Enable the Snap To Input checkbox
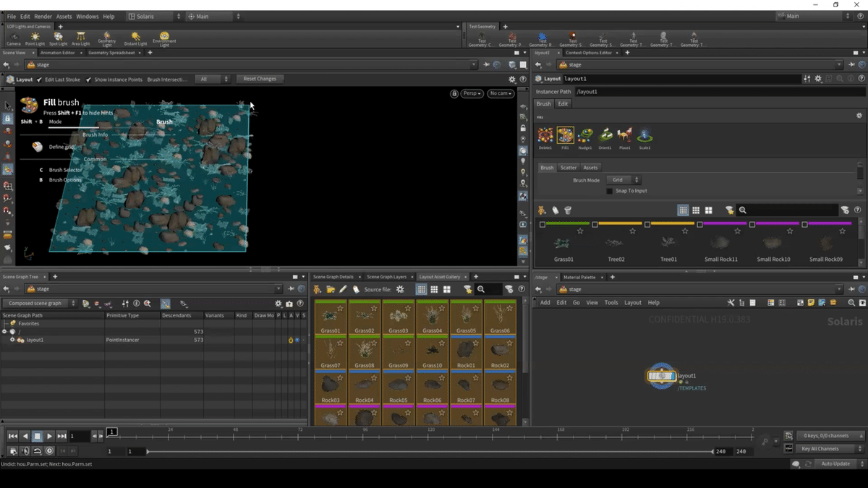Image resolution: width=868 pixels, height=488 pixels. pyautogui.click(x=610, y=191)
